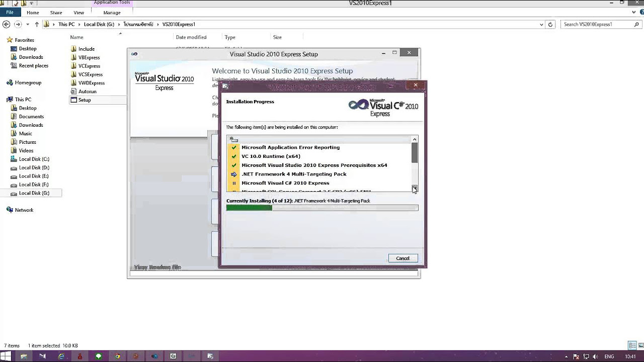Sort files by the Name column
644x362 pixels.
(x=76, y=37)
